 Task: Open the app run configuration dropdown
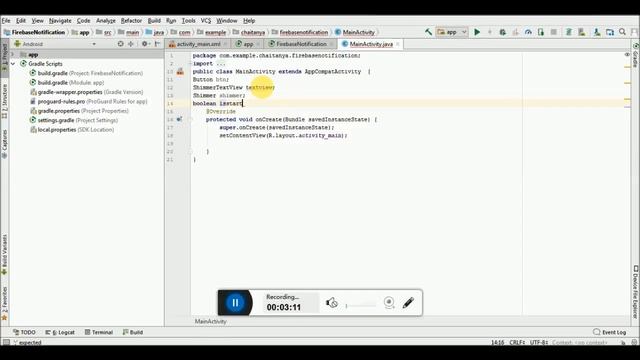452,32
